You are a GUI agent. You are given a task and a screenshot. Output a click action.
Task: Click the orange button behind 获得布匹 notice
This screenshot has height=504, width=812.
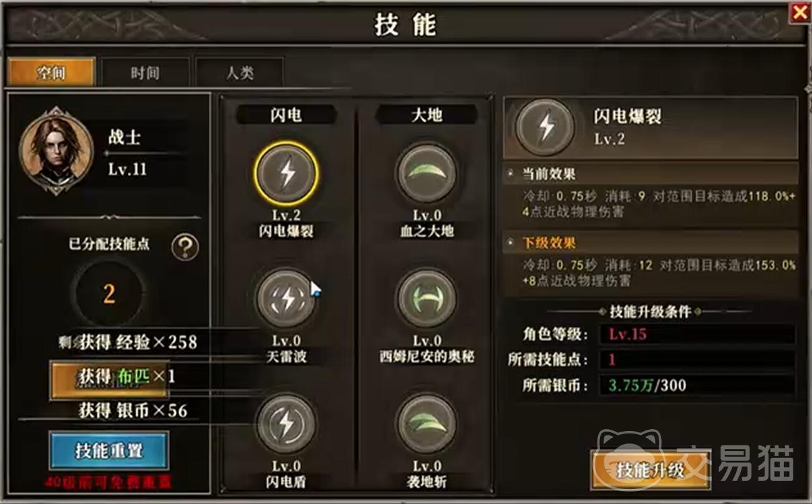109,378
